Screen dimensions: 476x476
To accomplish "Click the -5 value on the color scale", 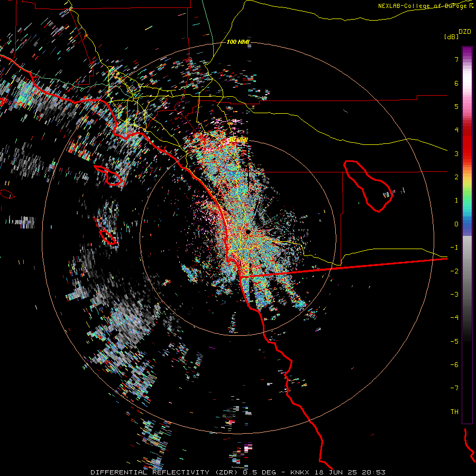I will click(x=454, y=342).
